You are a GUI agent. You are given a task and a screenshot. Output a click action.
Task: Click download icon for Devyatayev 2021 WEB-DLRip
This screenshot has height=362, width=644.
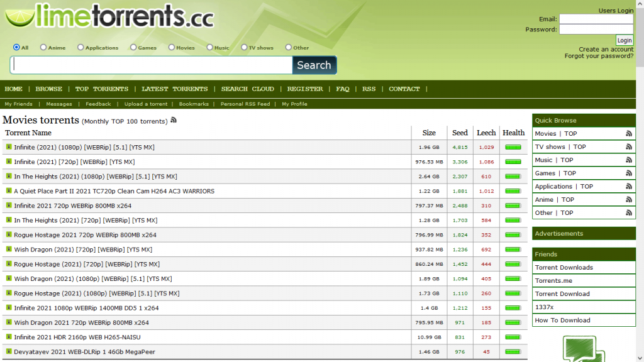9,351
